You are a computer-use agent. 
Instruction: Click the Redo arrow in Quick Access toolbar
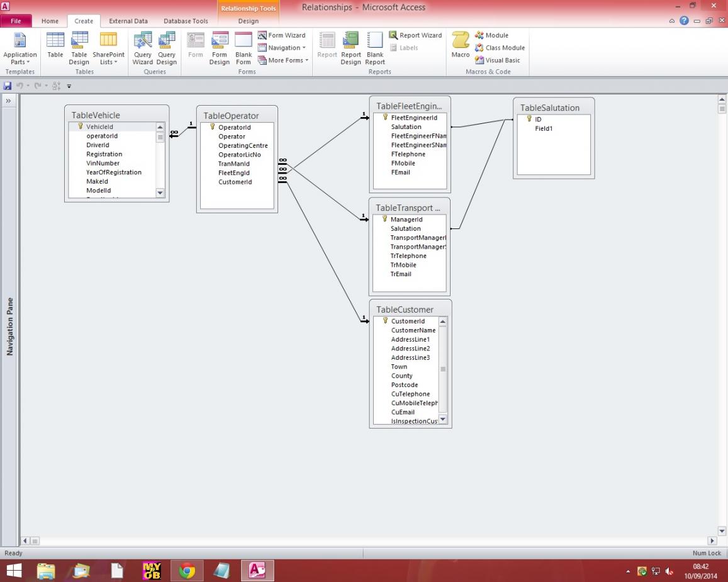38,86
